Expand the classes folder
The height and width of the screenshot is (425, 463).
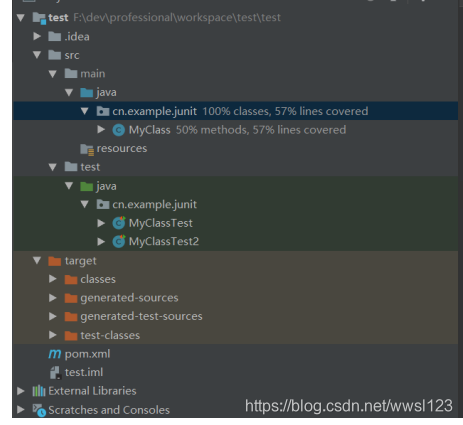click(x=53, y=279)
